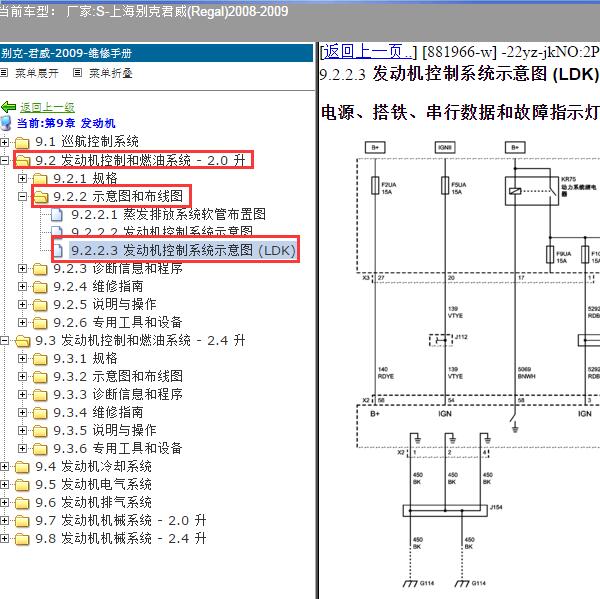The height and width of the screenshot is (599, 600).
Task: Click folder icon of 9.3.2 示意图和布线图
Action: [x=40, y=377]
